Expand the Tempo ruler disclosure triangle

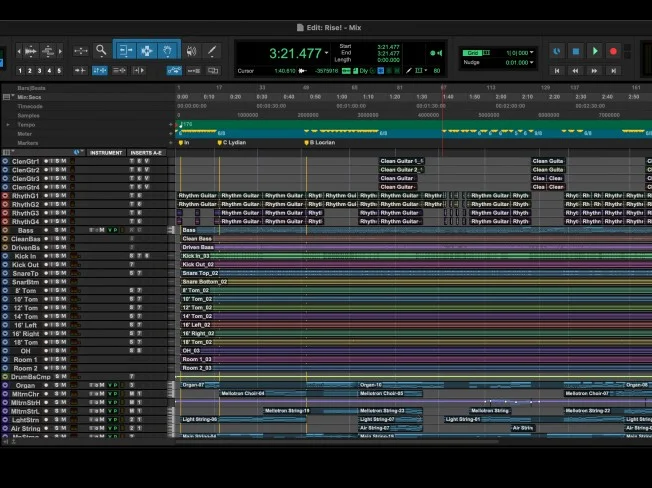8,125
